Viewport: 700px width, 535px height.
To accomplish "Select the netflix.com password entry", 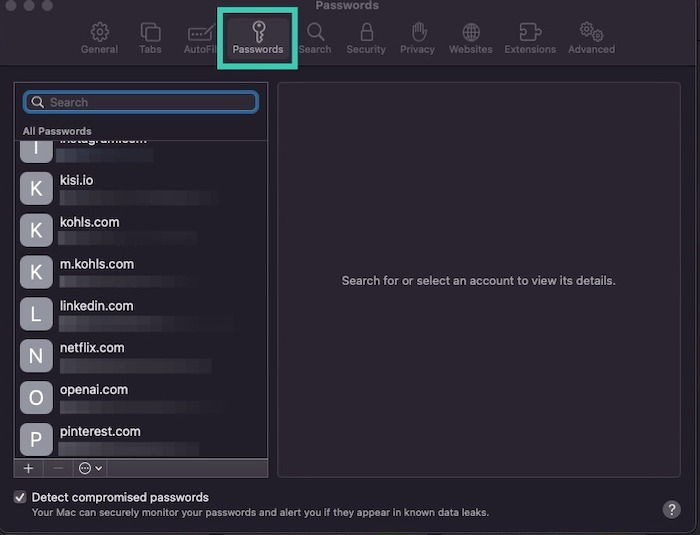I will 141,356.
